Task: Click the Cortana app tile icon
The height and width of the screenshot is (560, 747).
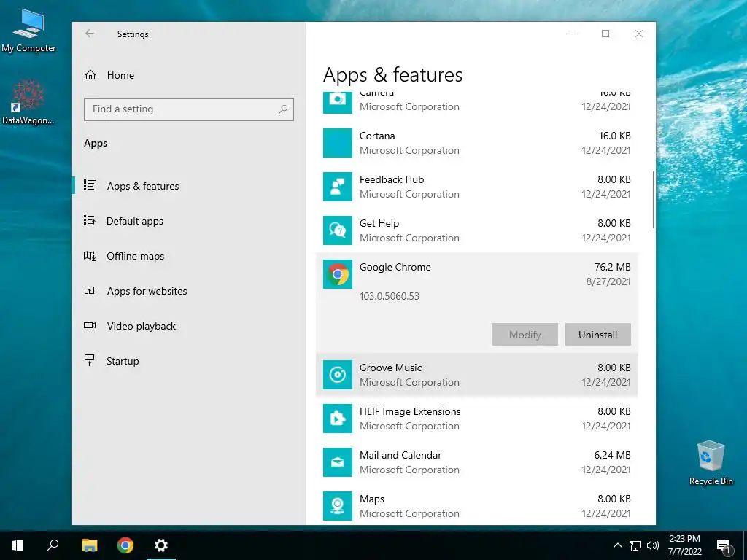Action: tap(337, 143)
